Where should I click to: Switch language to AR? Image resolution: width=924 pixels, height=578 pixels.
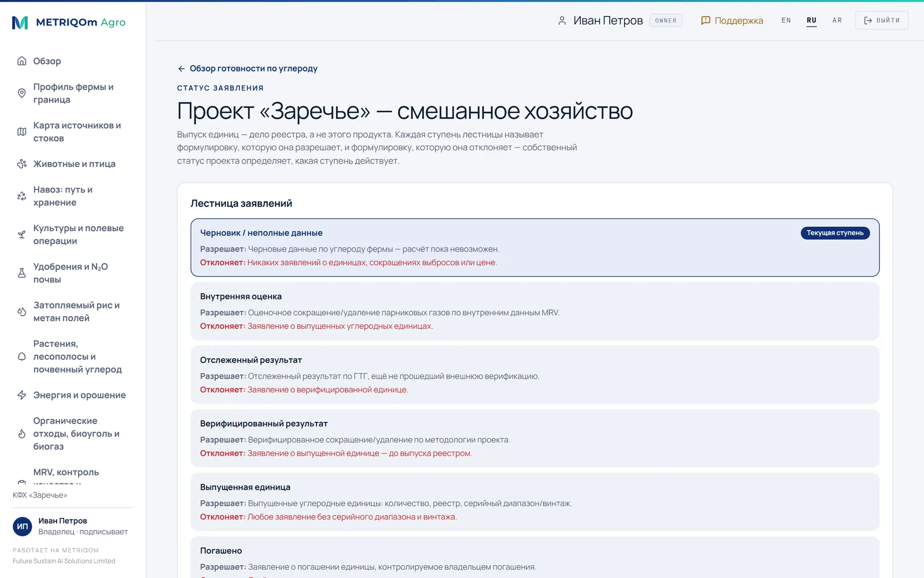[837, 20]
